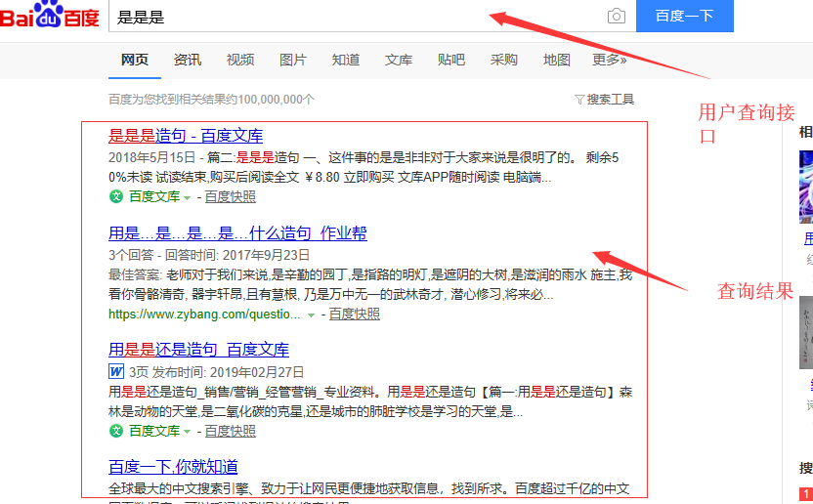Viewport: 813px width, 504px height.
Task: Open result 用是是还是造句_百度文库
Action: [198, 350]
